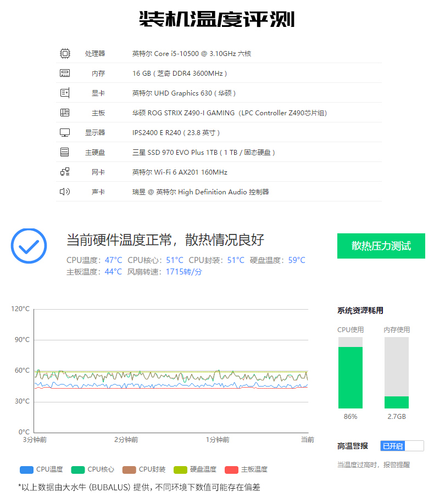
Task: Click the 装机温度评测 page title
Action: [x=217, y=19]
